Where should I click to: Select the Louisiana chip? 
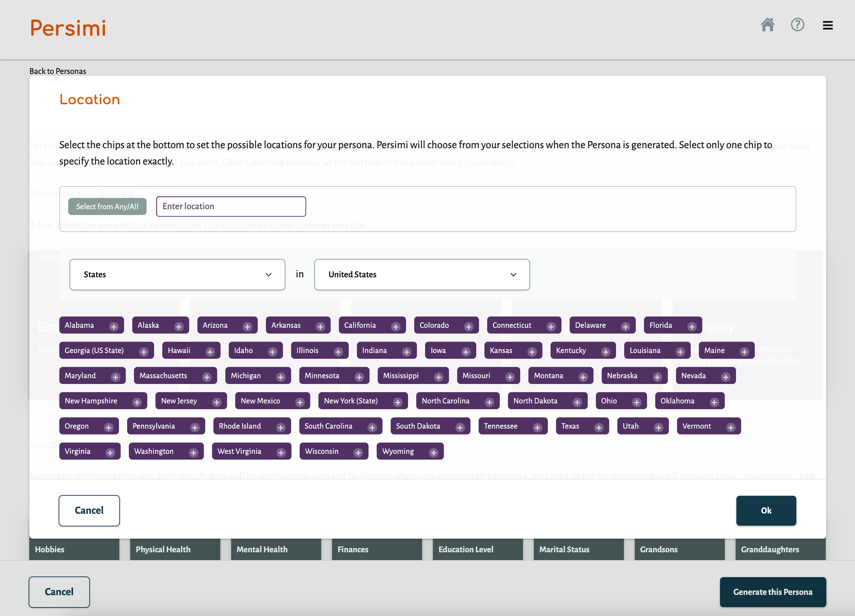pyautogui.click(x=657, y=350)
